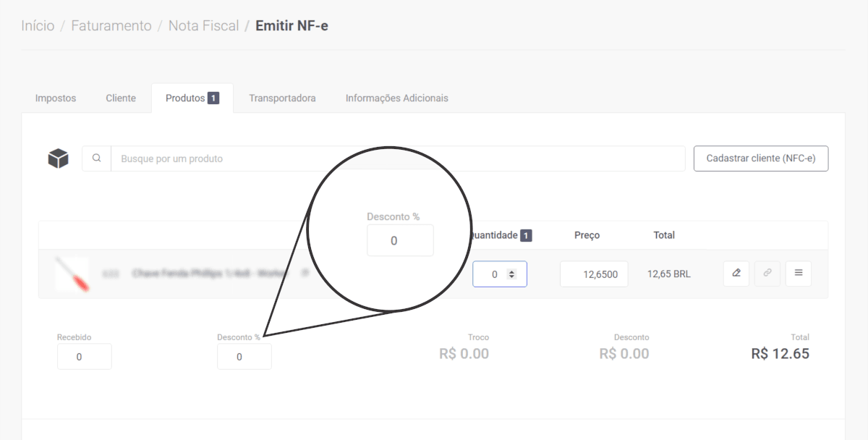
Task: Click the Troco R$ 0.00 value
Action: click(x=464, y=354)
